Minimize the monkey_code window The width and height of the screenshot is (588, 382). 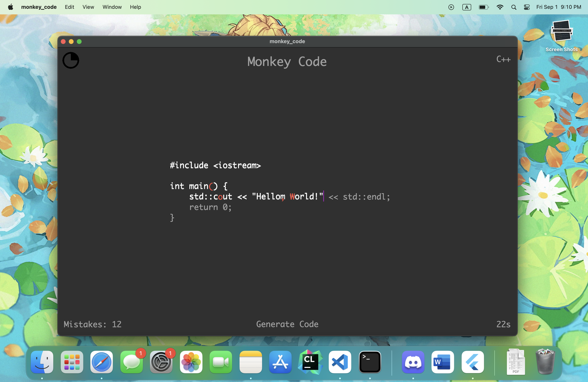(x=71, y=42)
